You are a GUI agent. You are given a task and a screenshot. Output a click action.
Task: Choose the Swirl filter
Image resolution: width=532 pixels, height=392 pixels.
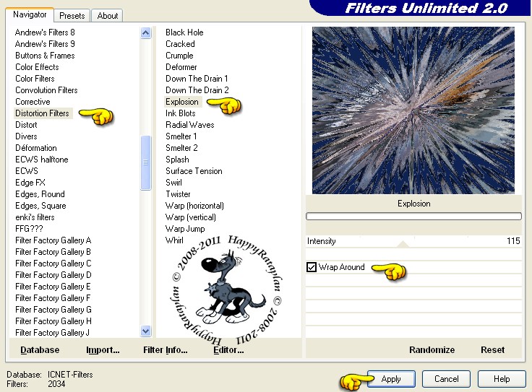tap(173, 183)
